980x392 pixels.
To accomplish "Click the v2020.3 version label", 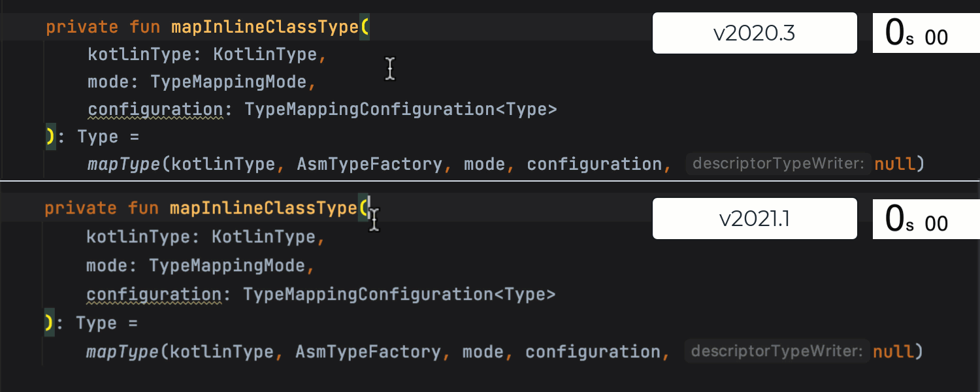I will (x=754, y=33).
